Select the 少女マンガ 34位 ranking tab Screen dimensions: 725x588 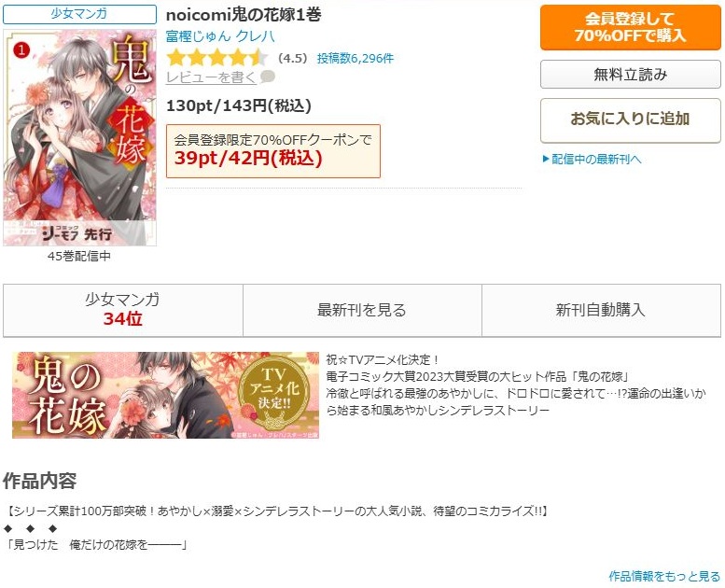pos(122,310)
